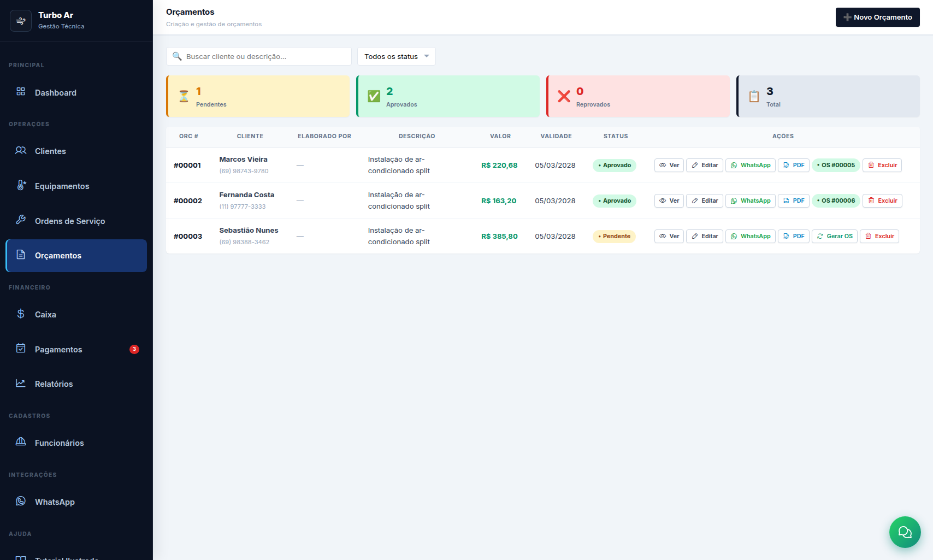View Fernanda Costa's budget
The width and height of the screenshot is (933, 560).
pos(669,201)
